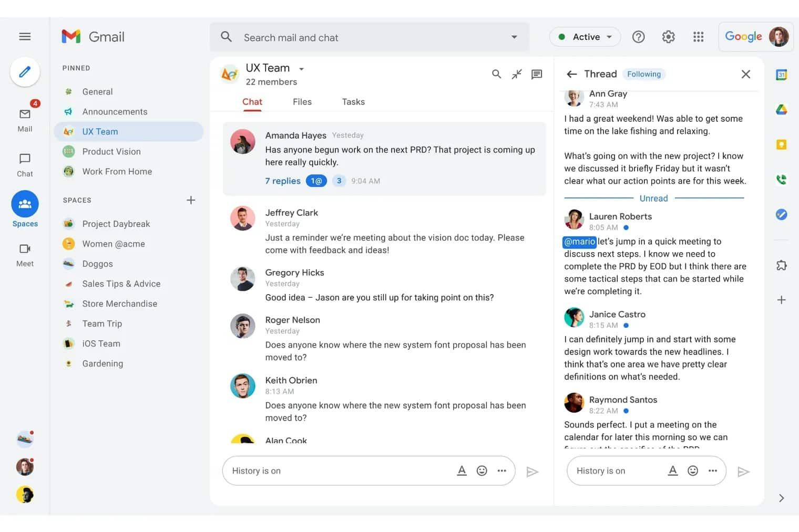Switch to the Files tab

point(302,101)
